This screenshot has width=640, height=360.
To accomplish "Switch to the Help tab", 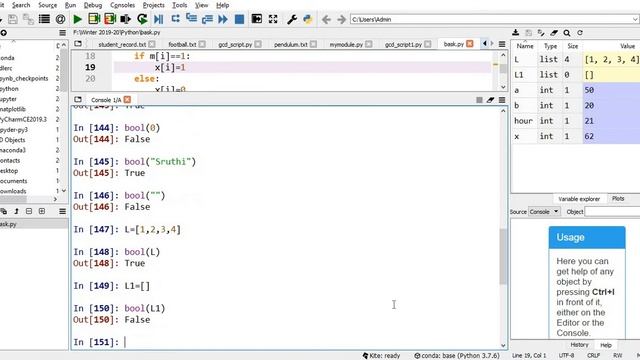I will click(606, 345).
